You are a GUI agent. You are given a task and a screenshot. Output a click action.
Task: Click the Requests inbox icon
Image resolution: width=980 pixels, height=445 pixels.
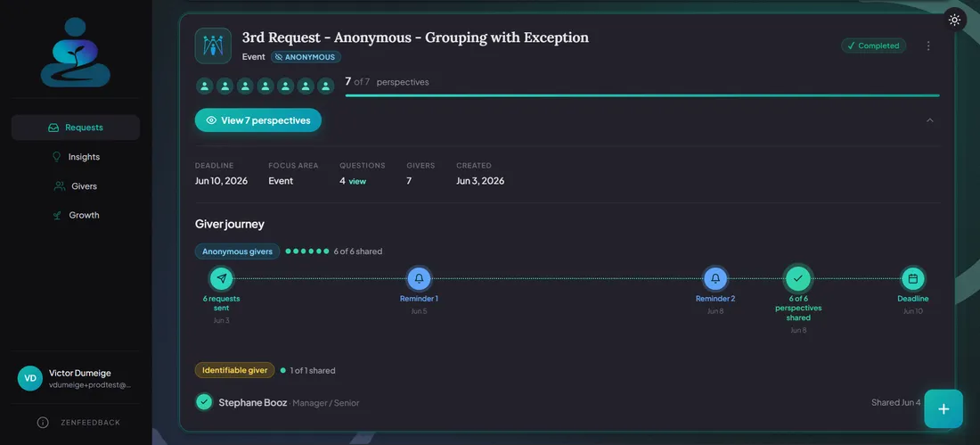point(53,127)
